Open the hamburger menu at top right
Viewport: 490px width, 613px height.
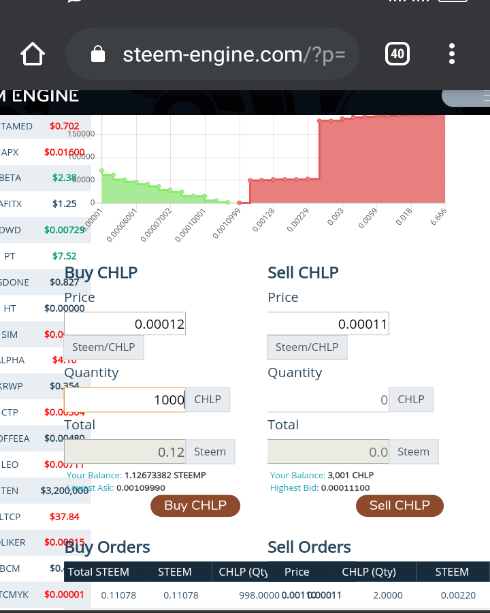pyautogui.click(x=466, y=97)
